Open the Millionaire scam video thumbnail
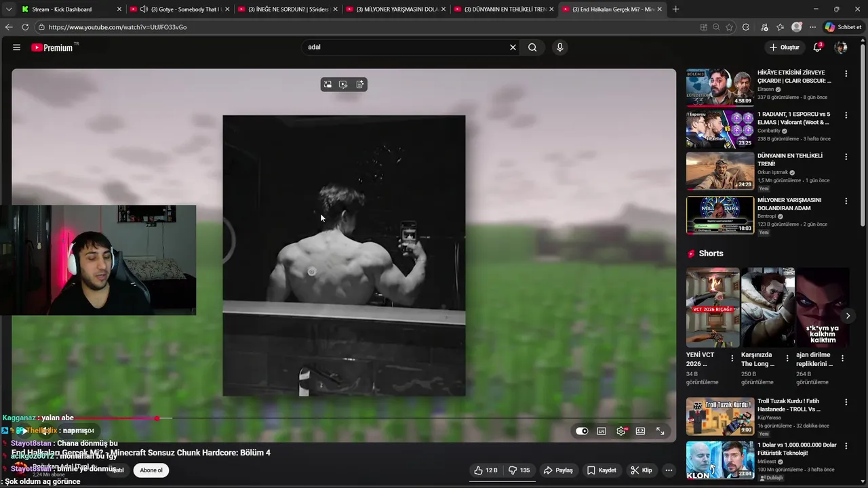868x488 pixels. click(x=719, y=216)
